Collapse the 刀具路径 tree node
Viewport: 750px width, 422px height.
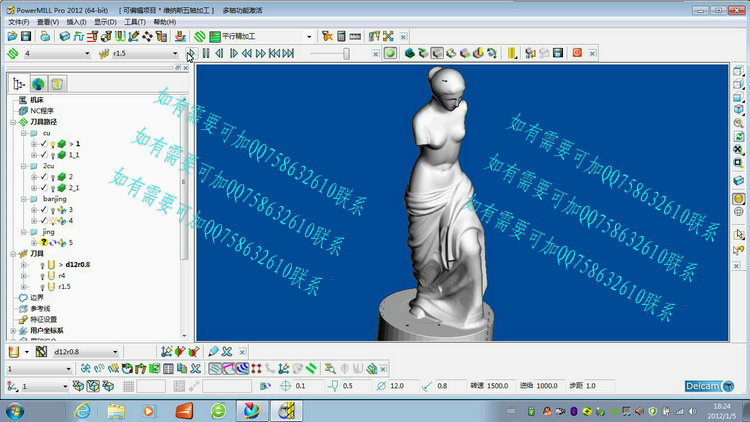(13, 122)
